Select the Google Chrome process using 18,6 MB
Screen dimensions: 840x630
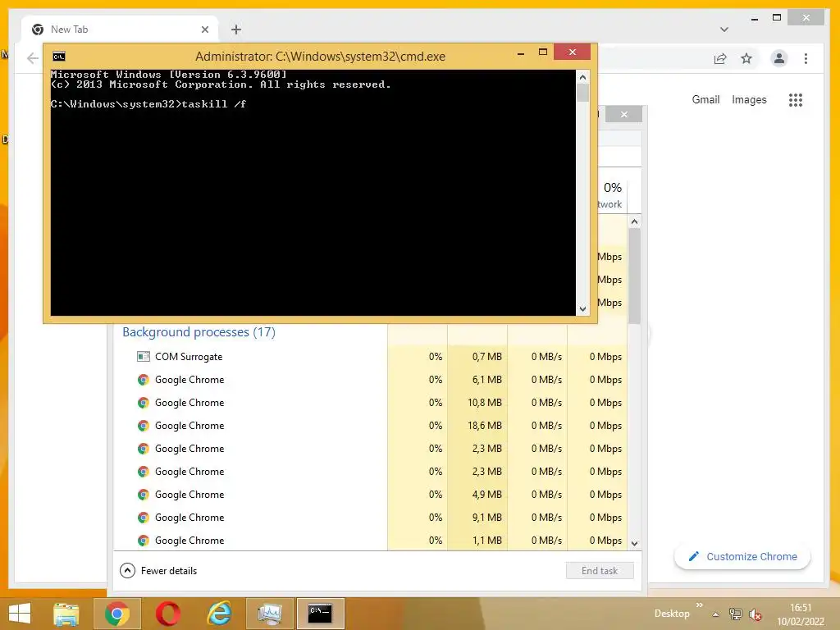pos(370,426)
